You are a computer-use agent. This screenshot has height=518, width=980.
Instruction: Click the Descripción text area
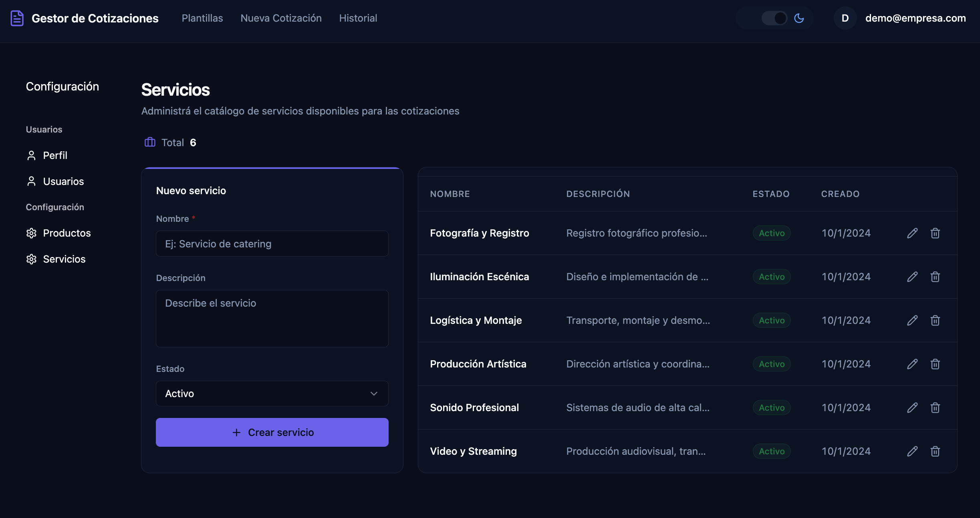coord(272,319)
